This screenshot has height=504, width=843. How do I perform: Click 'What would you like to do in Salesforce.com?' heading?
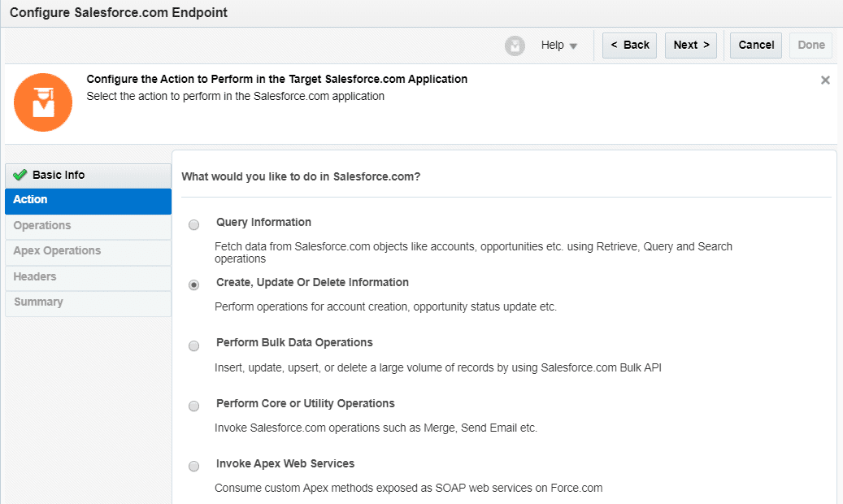[301, 176]
